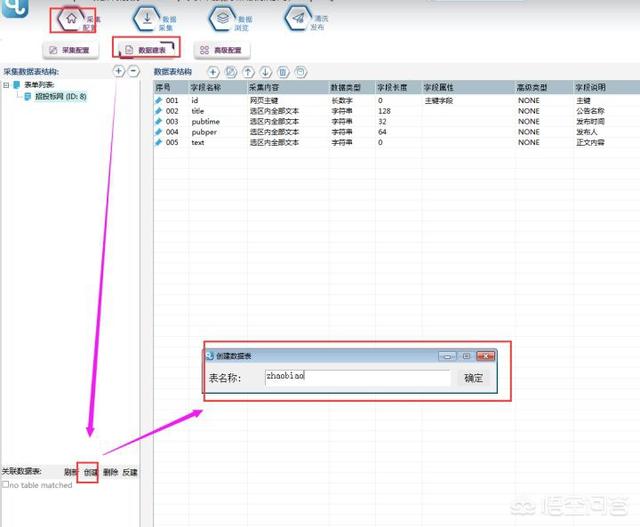
Task: Click the last round icon in 数据表结构 toolbar
Action: (300, 72)
